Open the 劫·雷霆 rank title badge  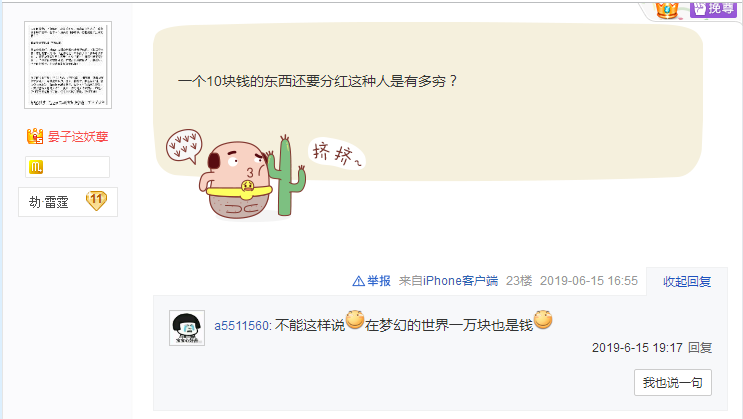pyautogui.click(x=68, y=202)
